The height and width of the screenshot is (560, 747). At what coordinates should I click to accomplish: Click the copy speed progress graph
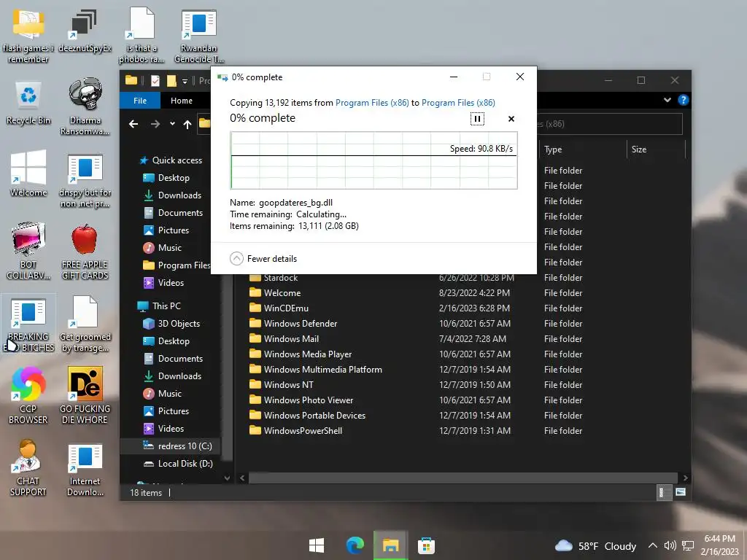374,160
